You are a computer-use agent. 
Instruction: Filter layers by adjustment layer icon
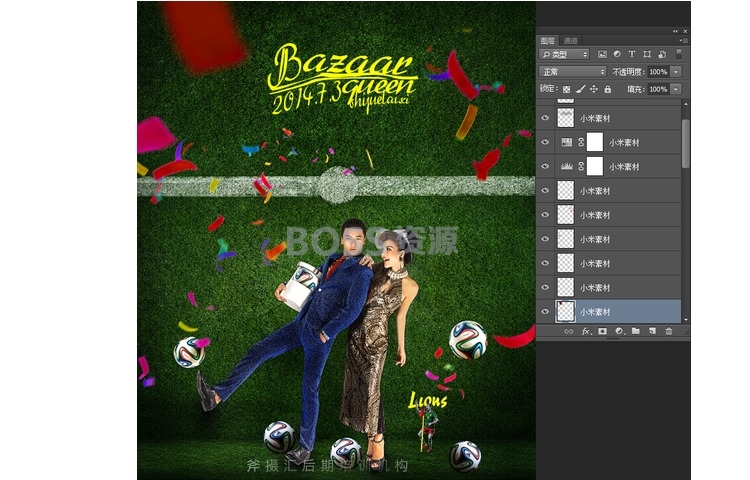(617, 55)
